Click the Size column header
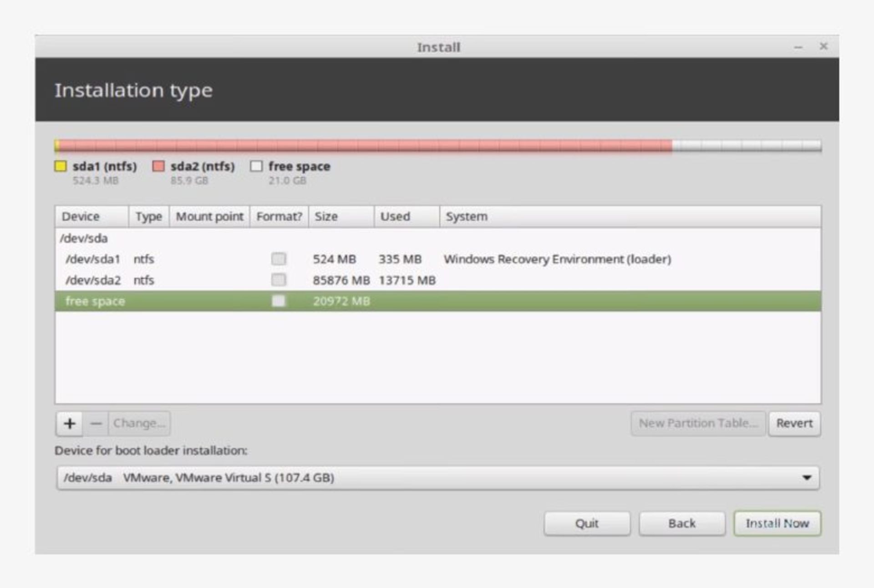 (x=341, y=217)
